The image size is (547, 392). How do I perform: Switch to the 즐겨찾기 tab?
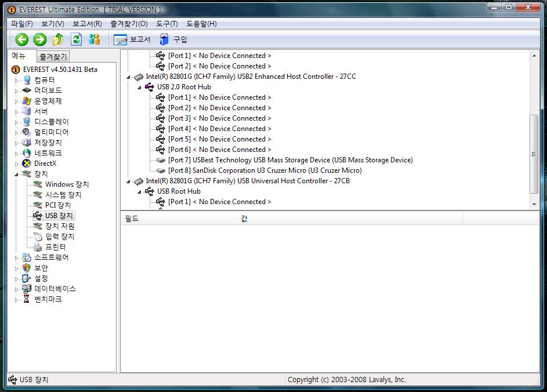53,56
